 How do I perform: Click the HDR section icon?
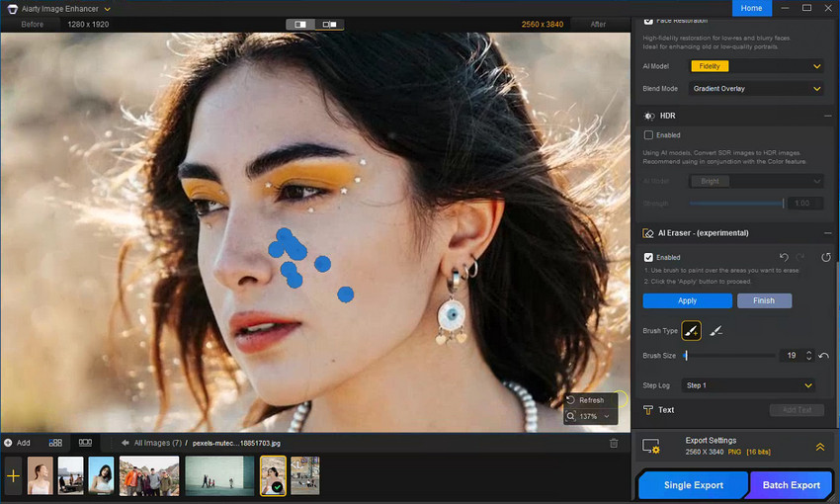(x=648, y=116)
